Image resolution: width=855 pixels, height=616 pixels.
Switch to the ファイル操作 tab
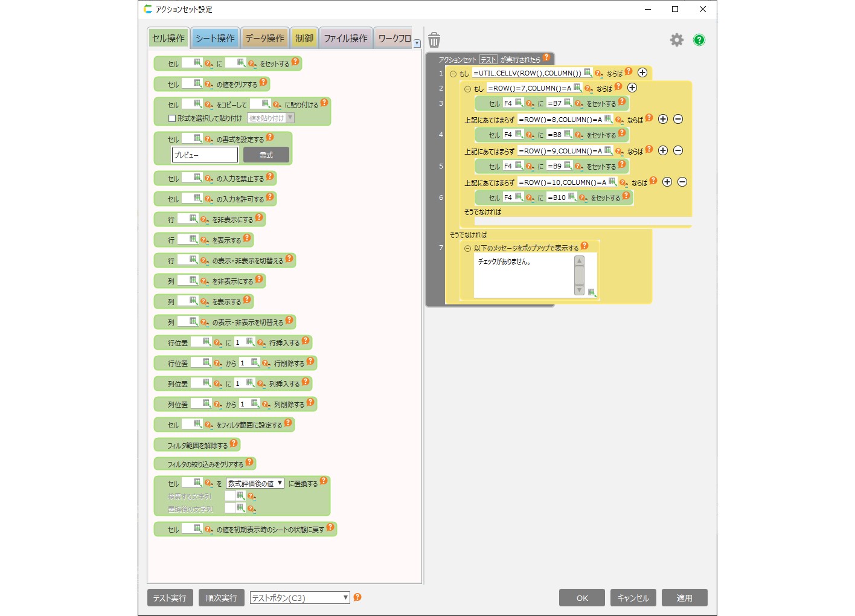[345, 38]
